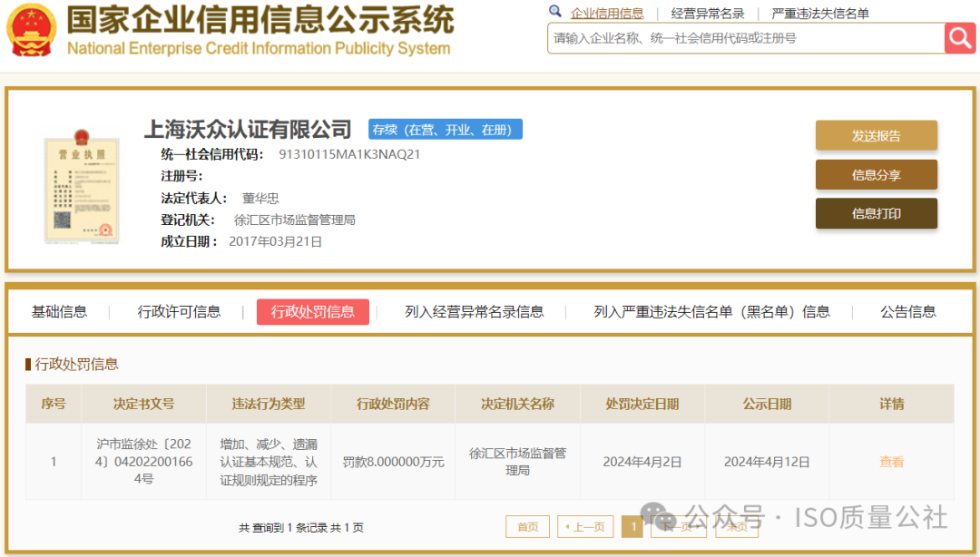Screen dimensions: 980x557
Task: Click the 信息分享 button
Action: (876, 174)
